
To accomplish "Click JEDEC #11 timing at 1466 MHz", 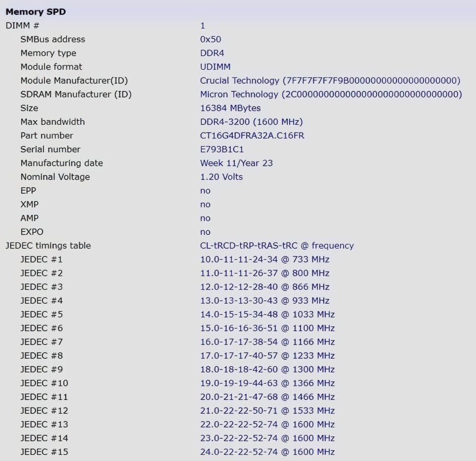I will 267,397.
